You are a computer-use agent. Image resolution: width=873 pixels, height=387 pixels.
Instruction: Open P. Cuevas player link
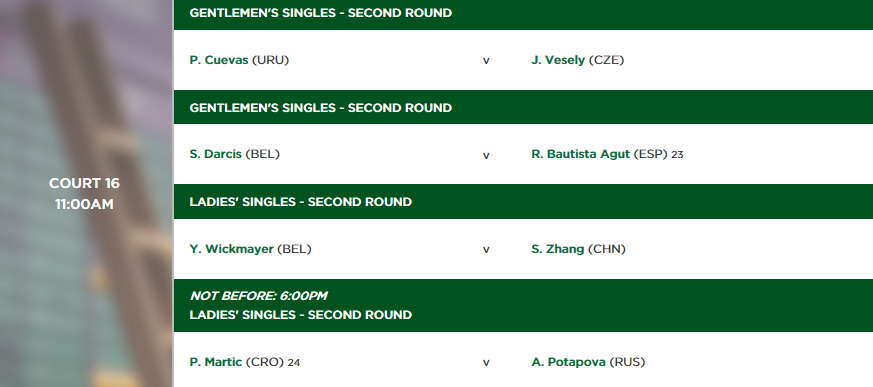click(219, 60)
